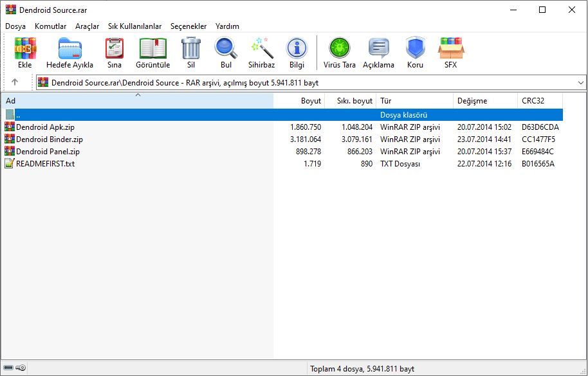This screenshot has width=588, height=376.
Task: Click the Koru protect archive icon
Action: [x=415, y=53]
